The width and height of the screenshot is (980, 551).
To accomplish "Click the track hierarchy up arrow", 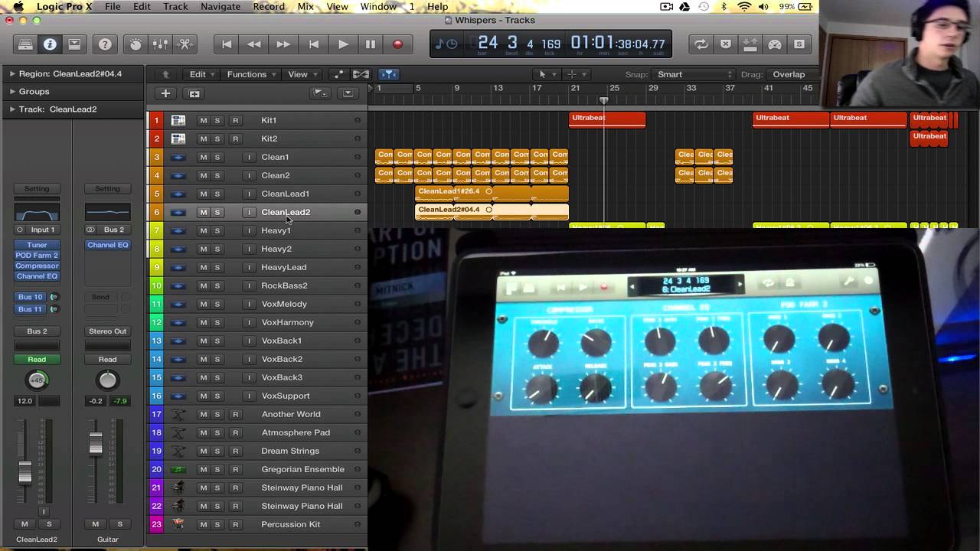I will (166, 74).
